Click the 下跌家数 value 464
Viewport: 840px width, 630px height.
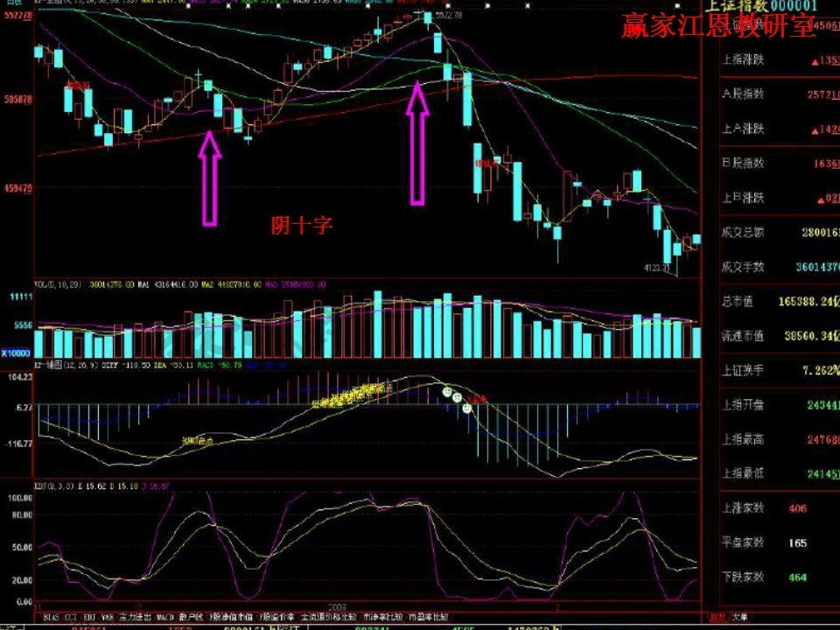tap(797, 577)
